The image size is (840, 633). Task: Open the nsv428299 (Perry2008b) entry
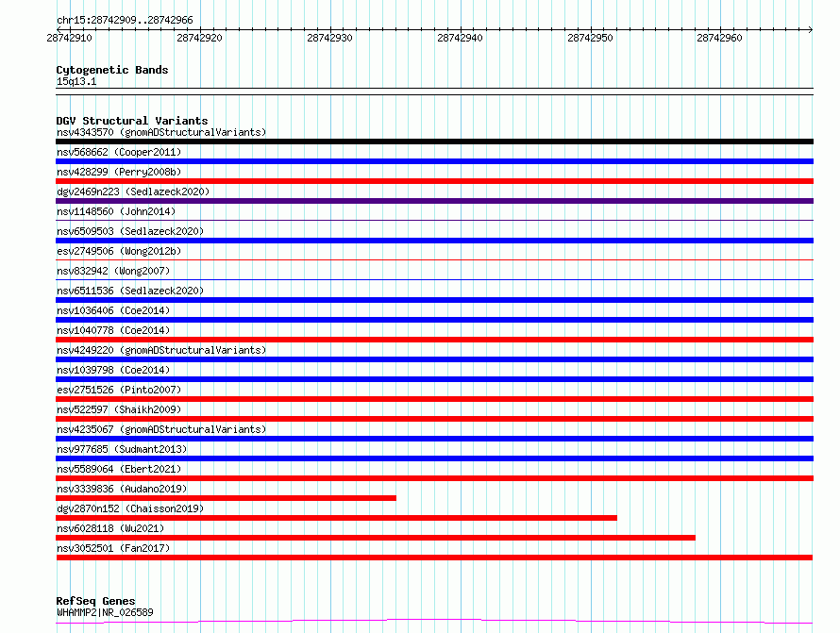119,172
